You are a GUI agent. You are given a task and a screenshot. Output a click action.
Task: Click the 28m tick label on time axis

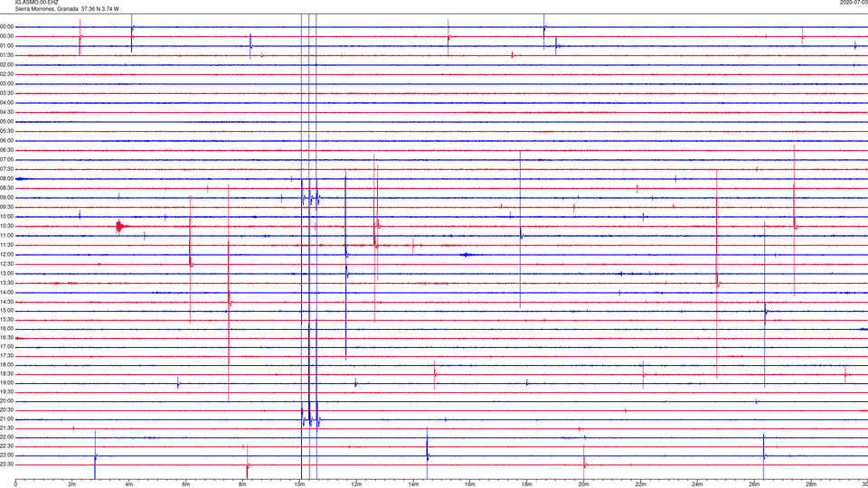click(x=811, y=484)
